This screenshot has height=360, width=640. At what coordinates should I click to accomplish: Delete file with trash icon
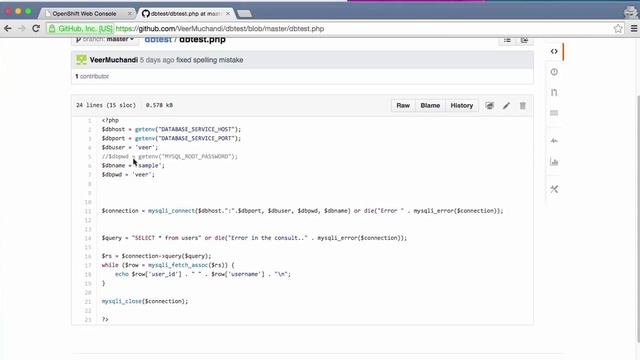click(x=522, y=106)
